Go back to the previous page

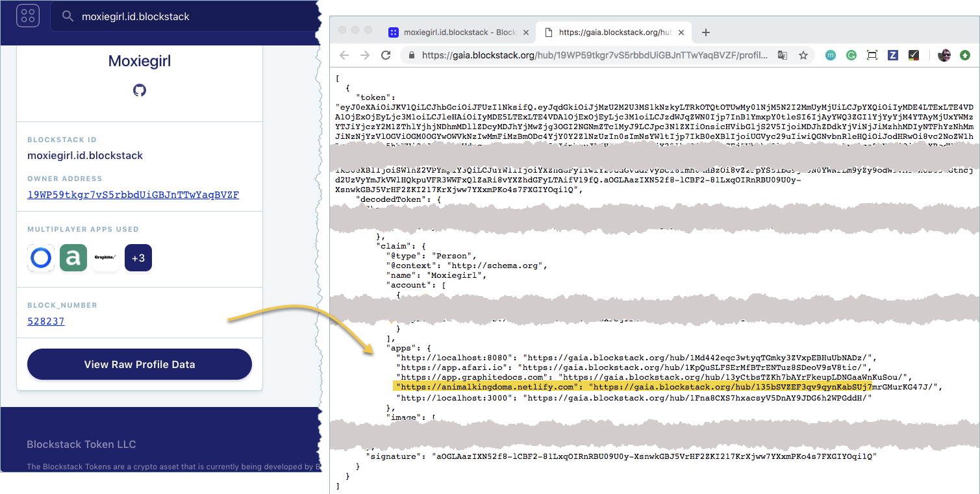tap(344, 56)
